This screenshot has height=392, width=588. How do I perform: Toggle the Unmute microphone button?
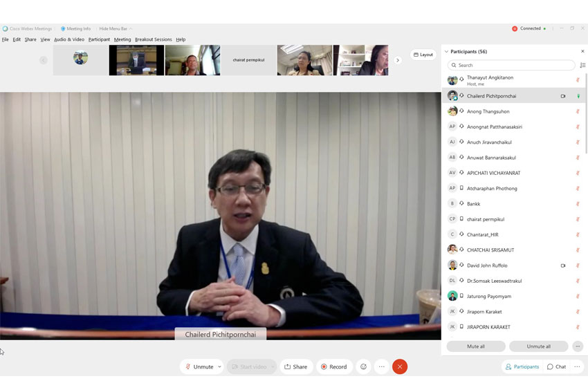point(199,366)
